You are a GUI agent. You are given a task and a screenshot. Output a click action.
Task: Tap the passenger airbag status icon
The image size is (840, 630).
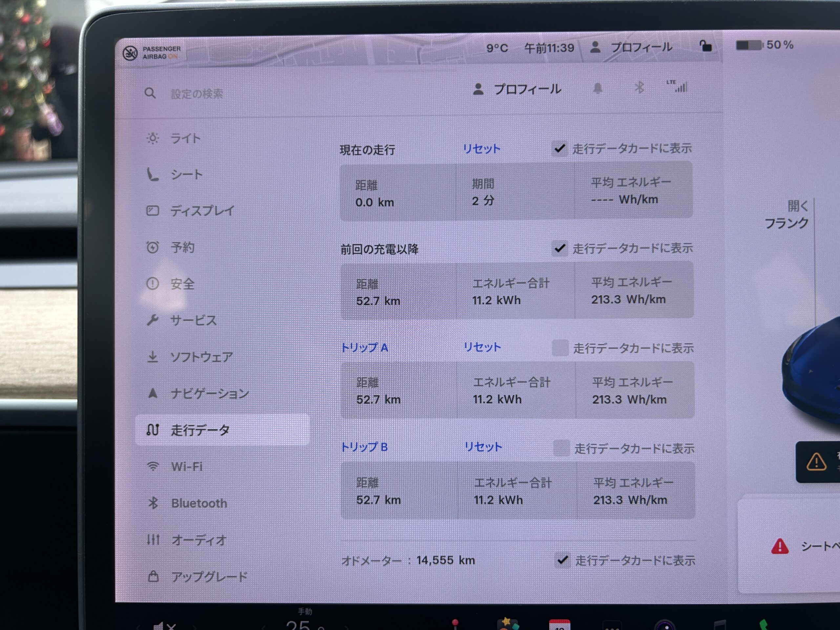pyautogui.click(x=130, y=53)
